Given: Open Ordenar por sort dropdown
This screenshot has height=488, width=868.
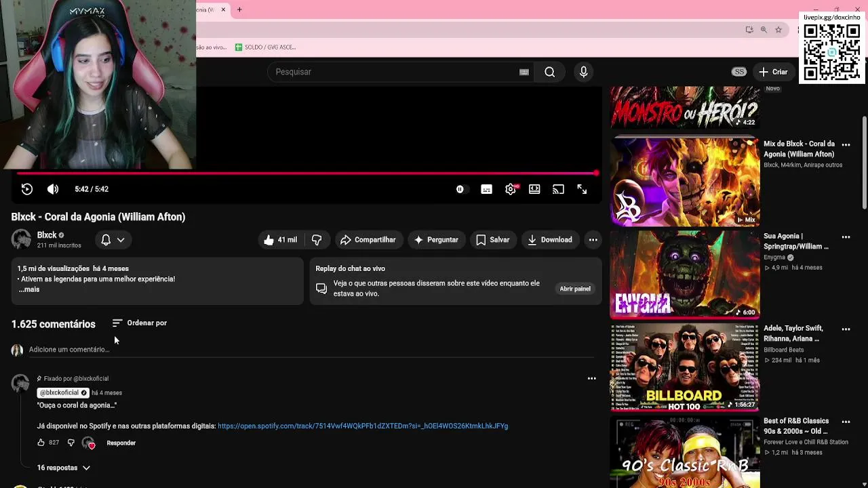Looking at the screenshot, I should pyautogui.click(x=140, y=323).
